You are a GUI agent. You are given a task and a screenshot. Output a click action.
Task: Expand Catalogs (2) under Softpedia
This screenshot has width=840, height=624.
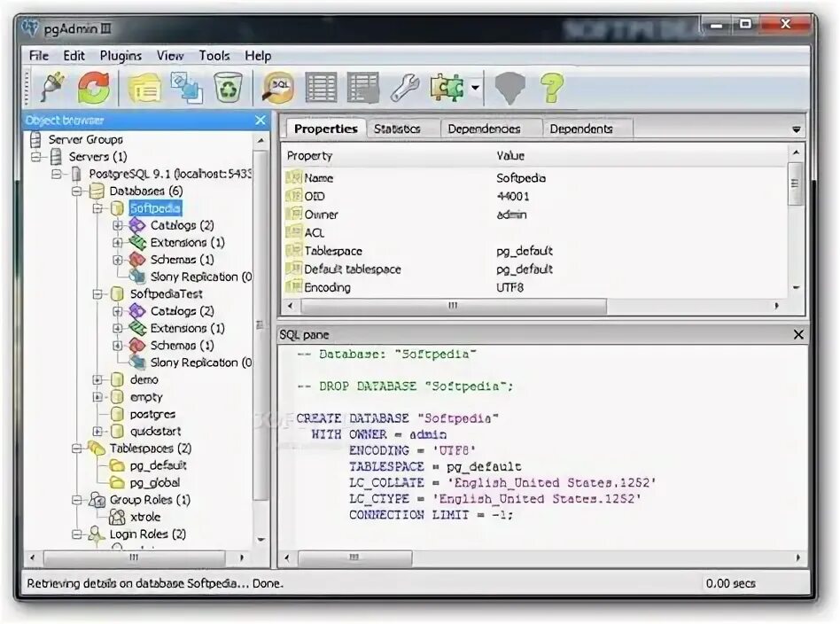click(117, 225)
